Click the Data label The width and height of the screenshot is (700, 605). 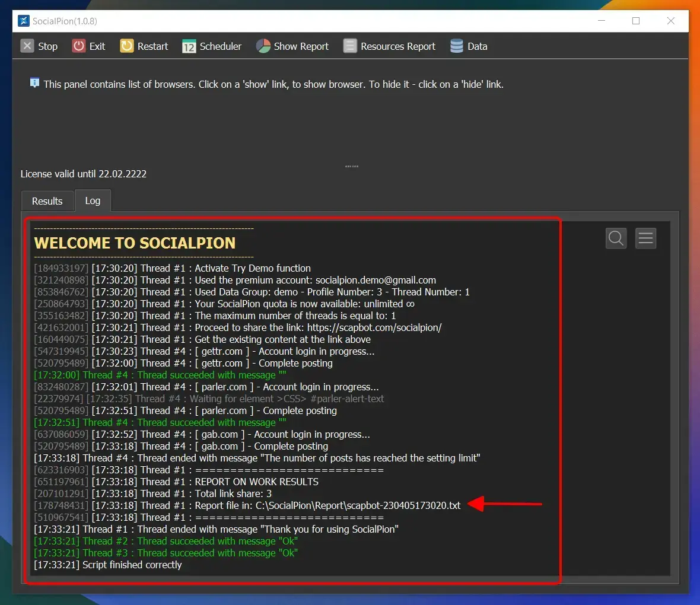477,46
